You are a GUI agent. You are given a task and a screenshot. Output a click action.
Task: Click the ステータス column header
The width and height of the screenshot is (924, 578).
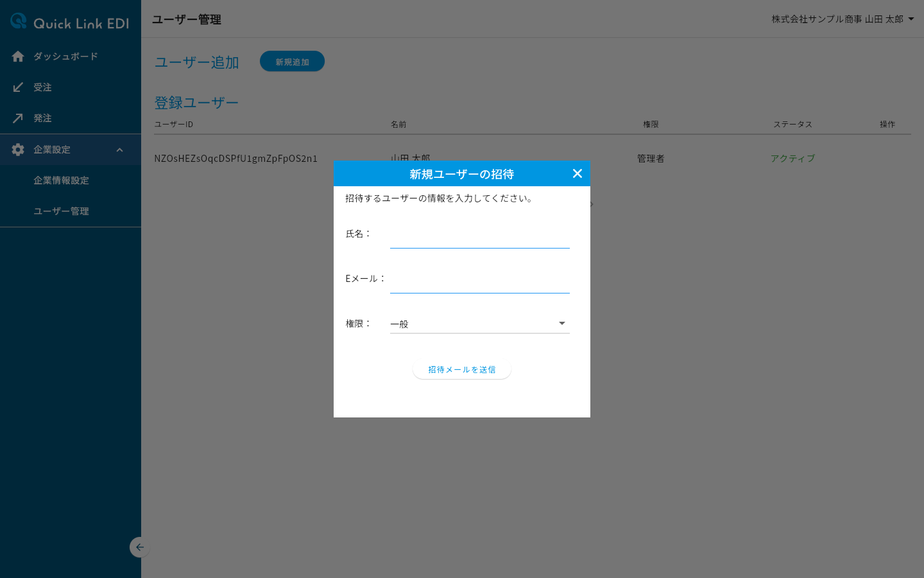pyautogui.click(x=792, y=125)
